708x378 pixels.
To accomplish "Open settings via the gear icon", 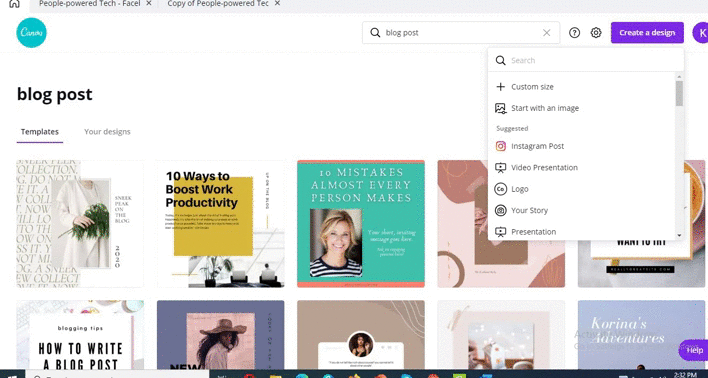I will pyautogui.click(x=596, y=33).
